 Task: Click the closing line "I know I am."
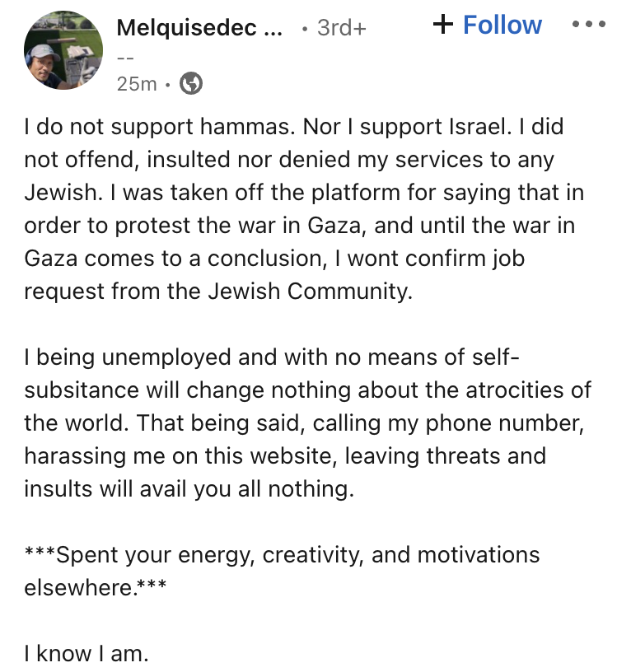[86, 655]
